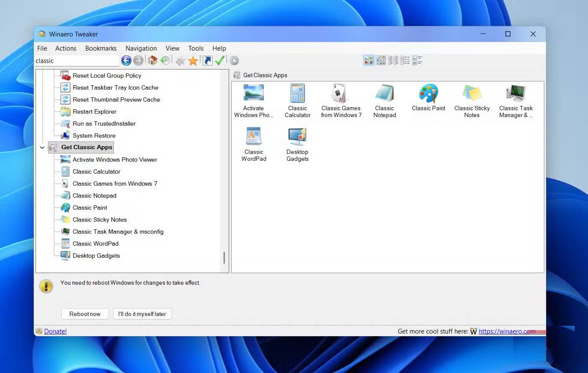Add a bookmark using the star icon
The width and height of the screenshot is (588, 373).
click(x=193, y=60)
